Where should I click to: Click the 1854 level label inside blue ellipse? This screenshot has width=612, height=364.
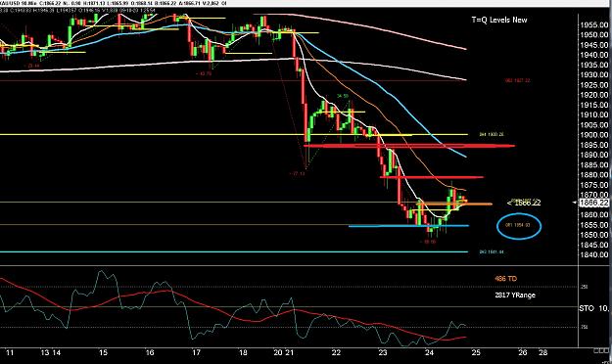pos(518,225)
